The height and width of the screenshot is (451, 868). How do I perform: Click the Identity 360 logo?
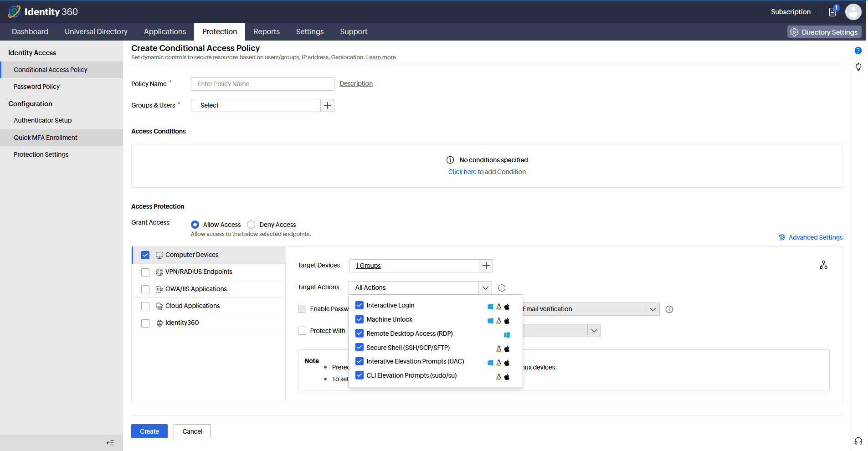point(43,12)
